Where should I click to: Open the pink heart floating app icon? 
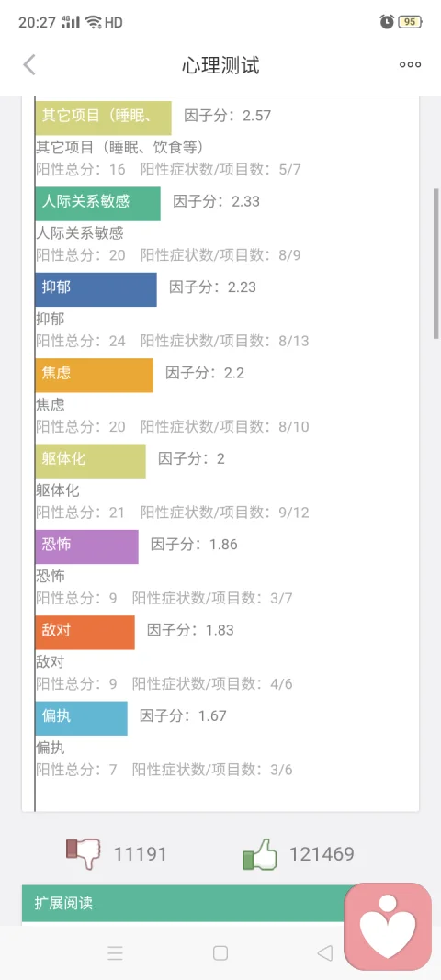(x=388, y=926)
